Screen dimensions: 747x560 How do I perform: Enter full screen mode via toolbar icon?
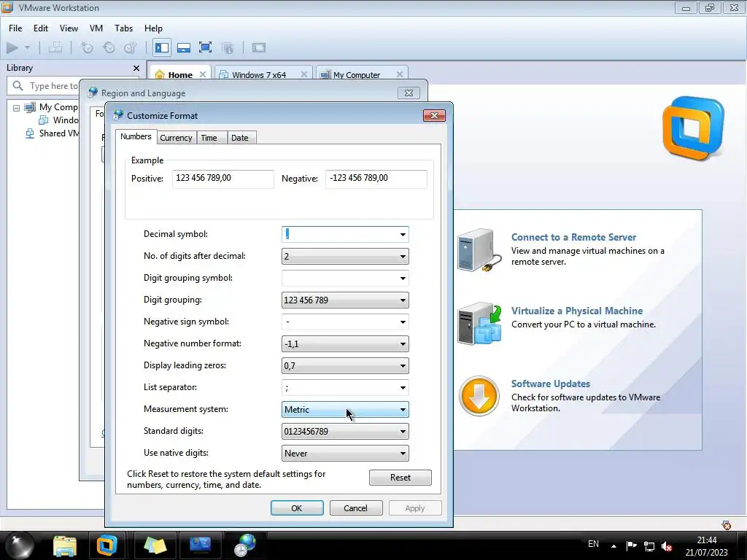tap(205, 47)
